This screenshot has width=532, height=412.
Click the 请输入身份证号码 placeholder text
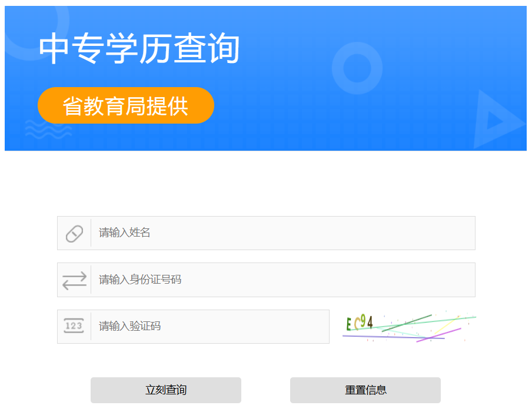(140, 280)
